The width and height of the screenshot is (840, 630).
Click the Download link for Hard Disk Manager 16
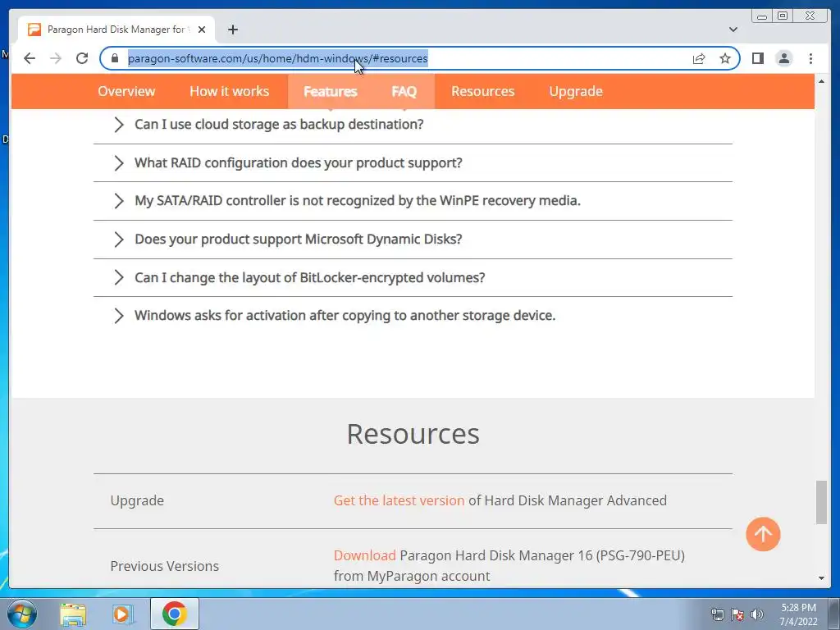[365, 555]
